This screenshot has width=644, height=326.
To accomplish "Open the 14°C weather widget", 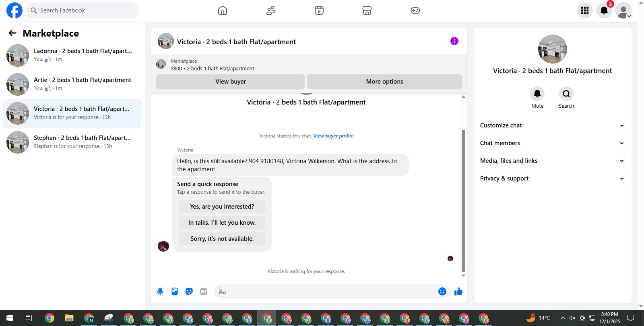I will point(538,318).
